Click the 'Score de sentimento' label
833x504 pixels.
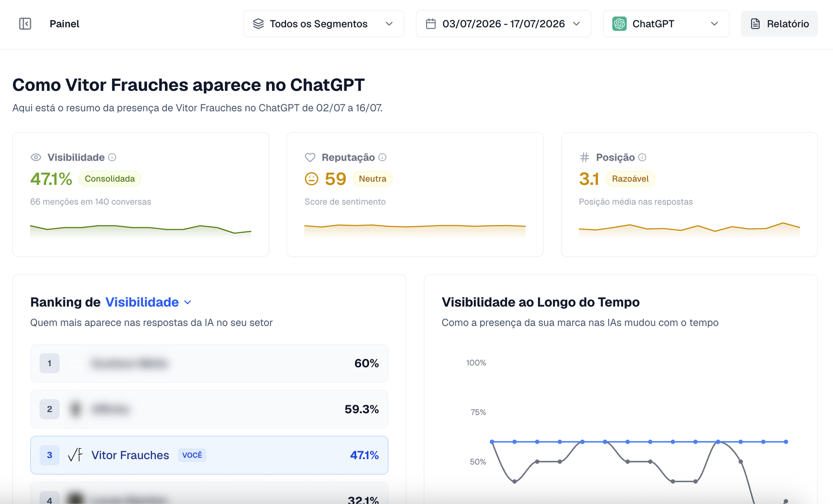(345, 202)
